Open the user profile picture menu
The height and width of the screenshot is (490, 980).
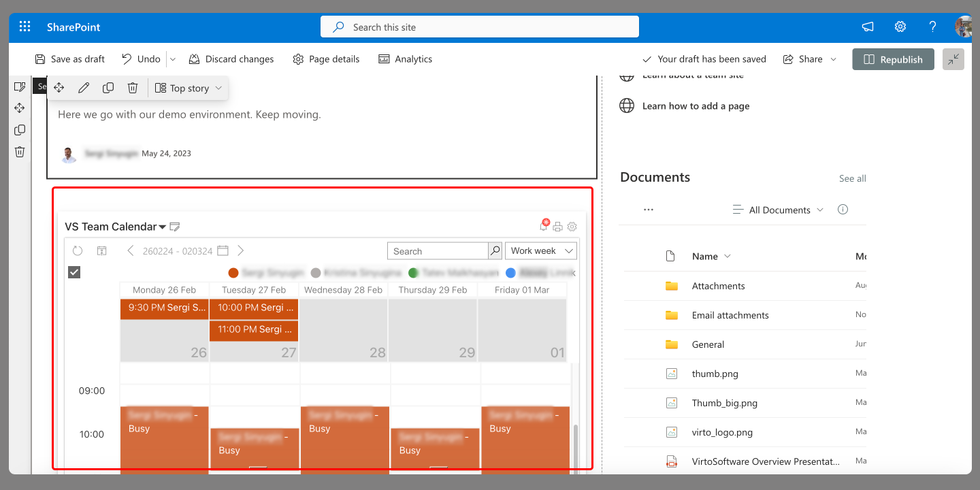pyautogui.click(x=963, y=27)
